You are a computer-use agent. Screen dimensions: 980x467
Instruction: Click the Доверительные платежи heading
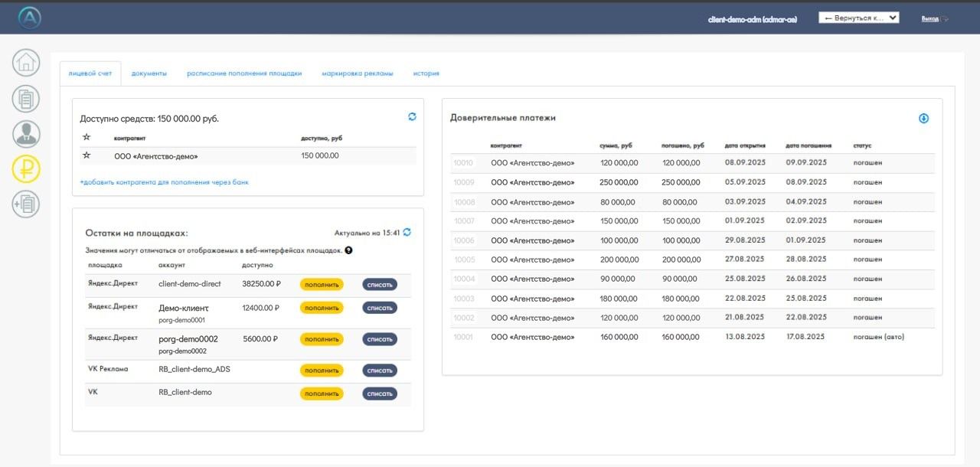[x=503, y=118]
